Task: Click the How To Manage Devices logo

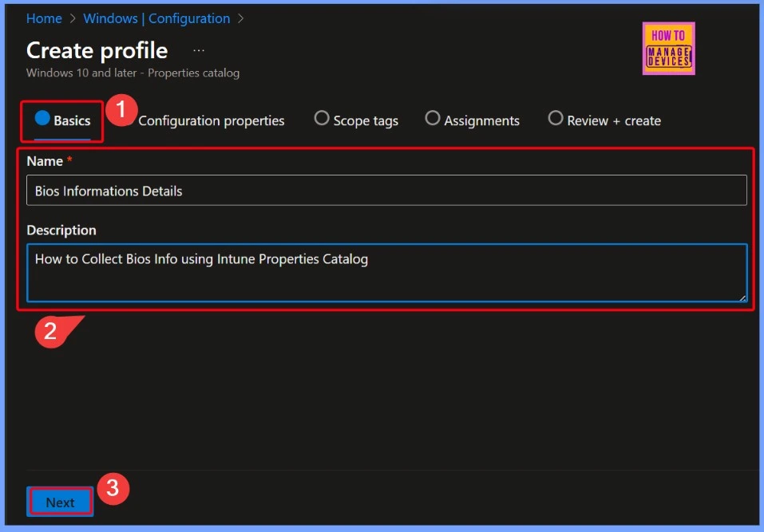Action: (668, 48)
